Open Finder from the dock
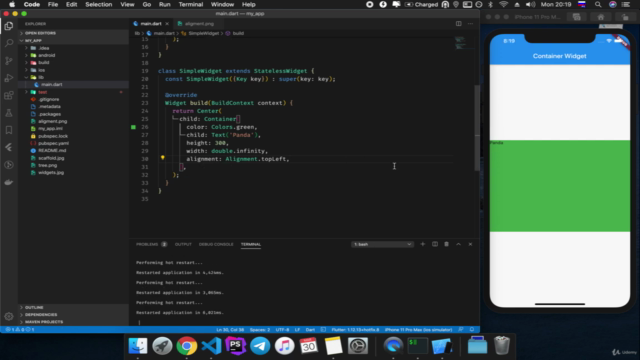Screen dimensions: 640x360 coord(138,346)
